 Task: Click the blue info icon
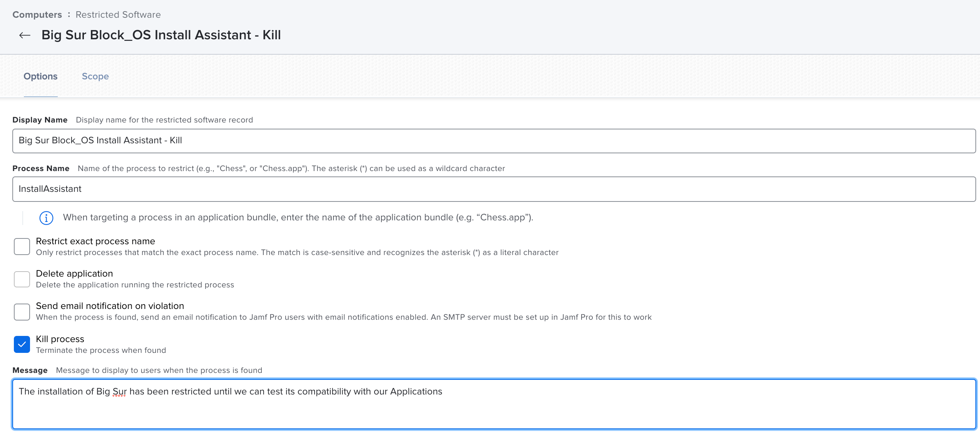(46, 218)
